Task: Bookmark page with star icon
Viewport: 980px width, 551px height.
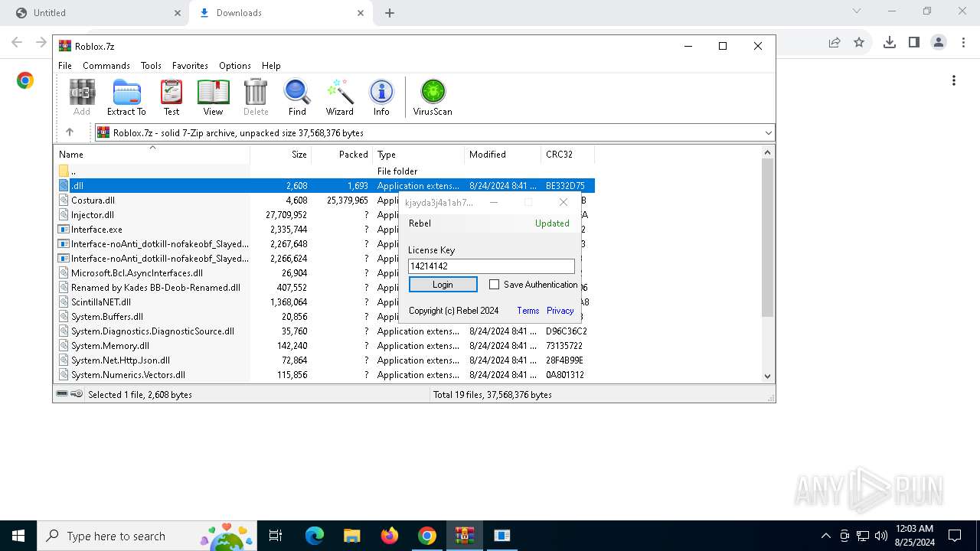Action: (859, 42)
